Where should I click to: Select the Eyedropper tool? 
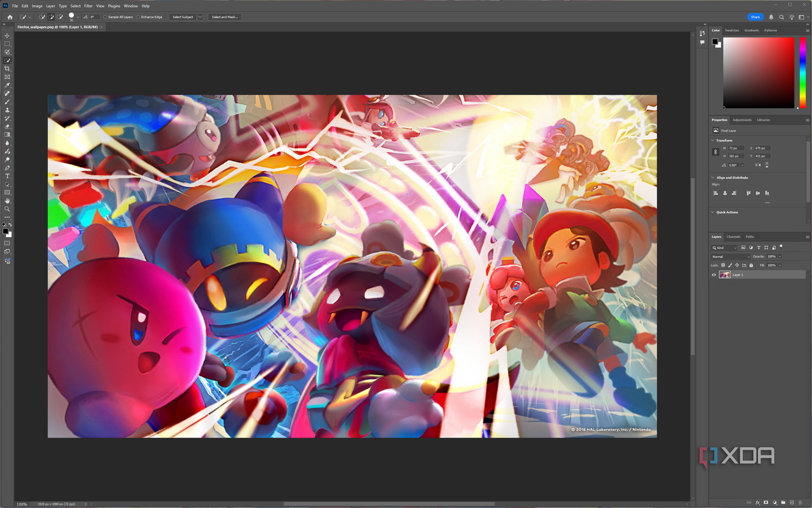7,85
